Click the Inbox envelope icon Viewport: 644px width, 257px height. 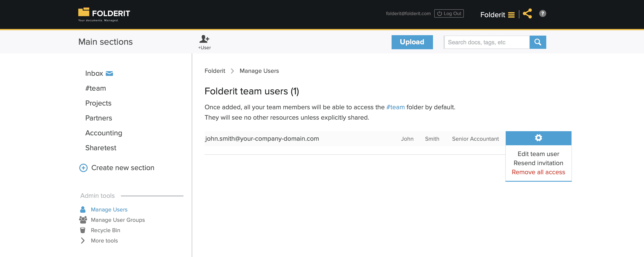pos(109,73)
